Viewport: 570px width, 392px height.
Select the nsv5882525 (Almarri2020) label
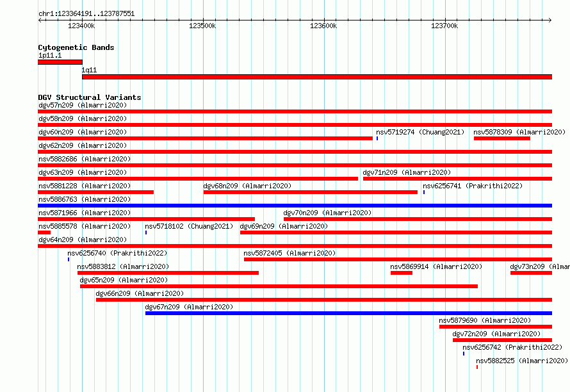[x=522, y=361]
